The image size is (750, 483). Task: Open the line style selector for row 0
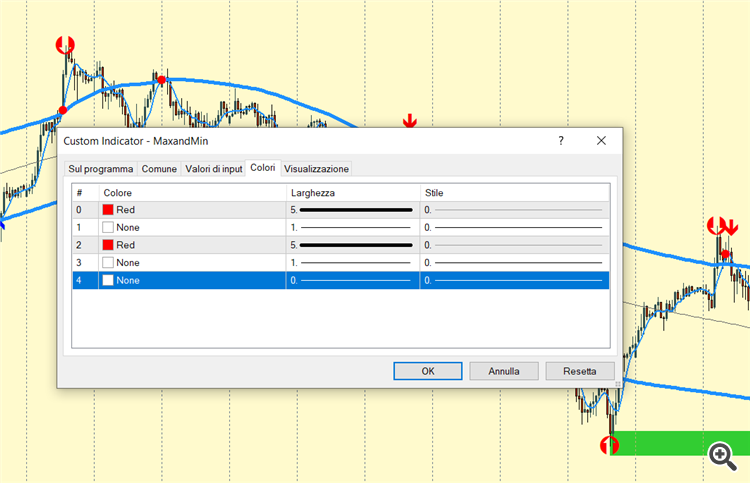515,210
